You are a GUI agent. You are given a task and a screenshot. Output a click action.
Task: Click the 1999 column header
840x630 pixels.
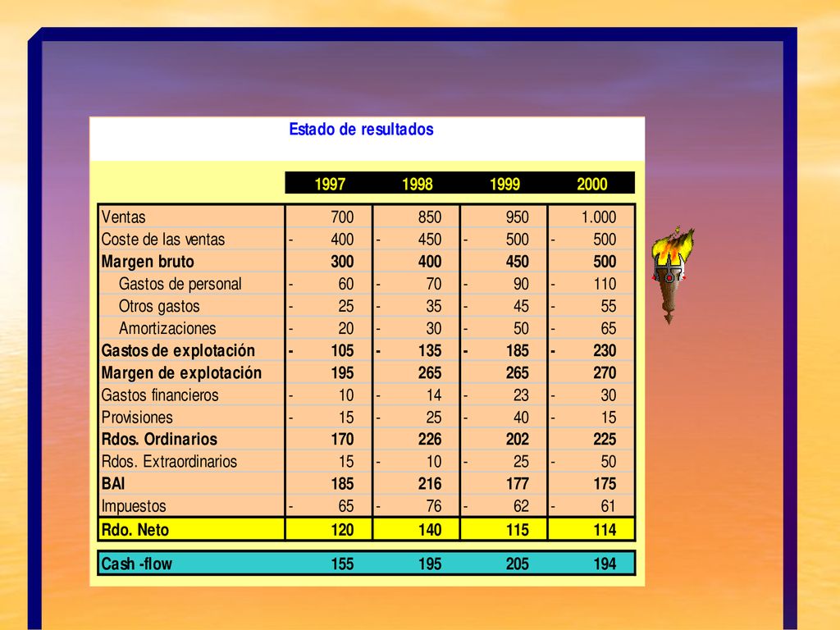click(x=504, y=185)
